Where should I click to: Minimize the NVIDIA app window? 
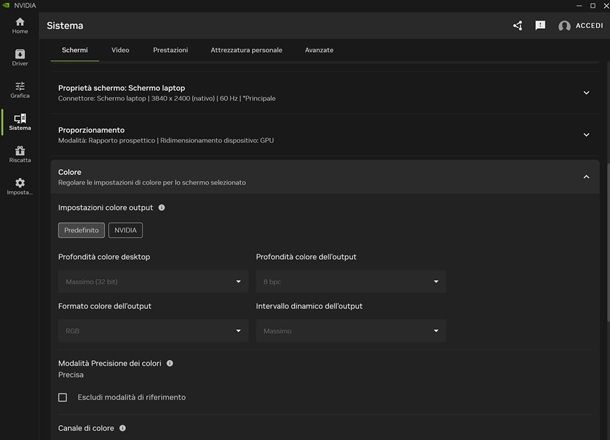(x=579, y=5)
